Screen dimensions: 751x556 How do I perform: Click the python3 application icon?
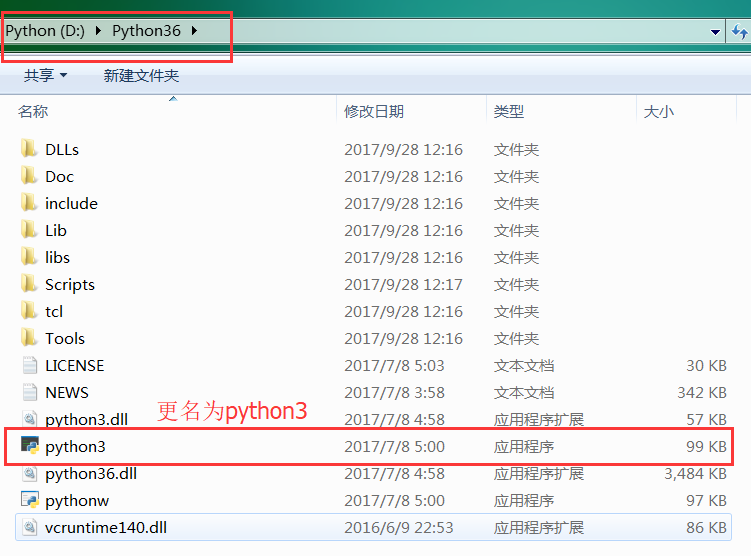coord(30,445)
